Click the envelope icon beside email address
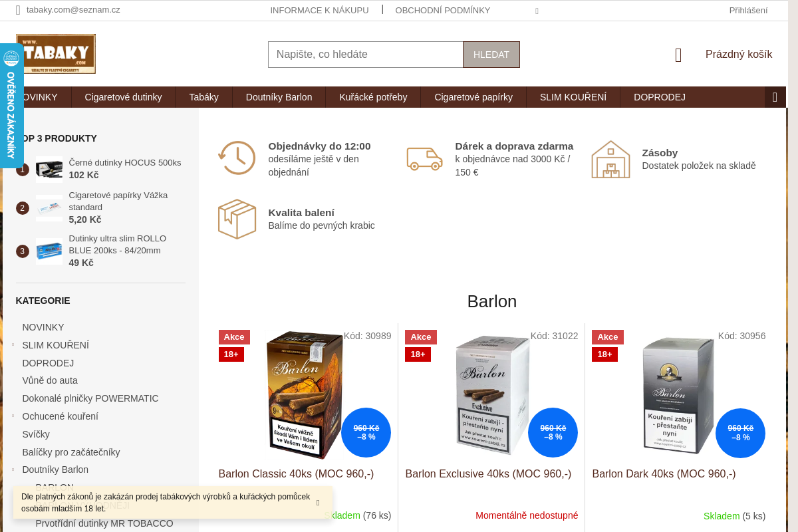This screenshot has width=798, height=532. (x=18, y=10)
